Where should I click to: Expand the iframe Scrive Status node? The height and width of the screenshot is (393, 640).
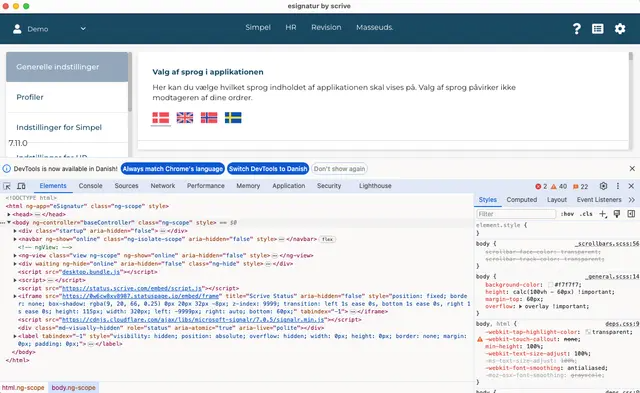pos(15,296)
